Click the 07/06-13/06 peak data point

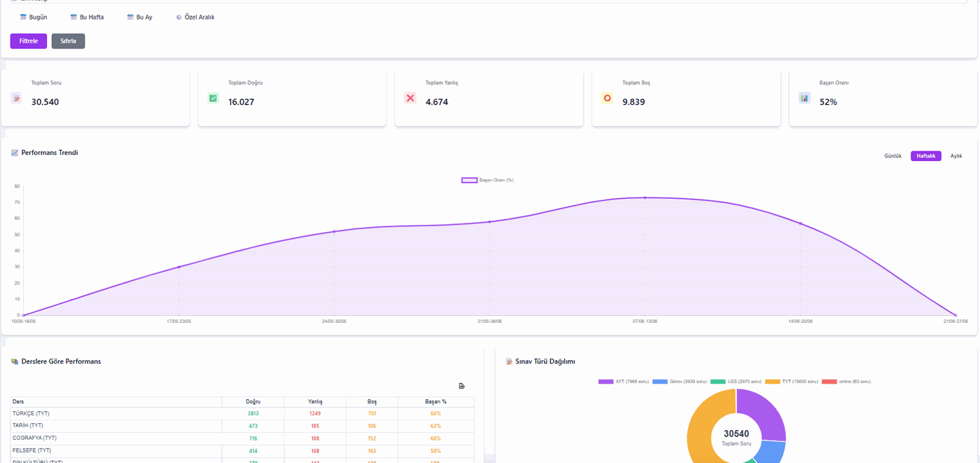click(x=645, y=198)
